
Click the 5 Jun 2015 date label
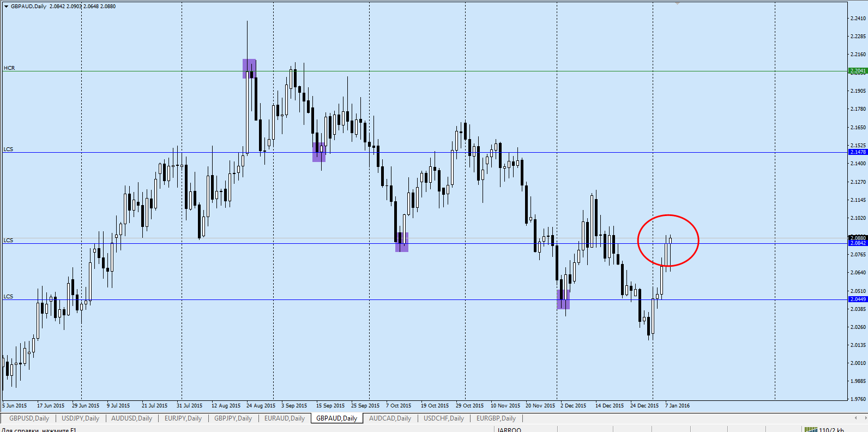[15, 406]
